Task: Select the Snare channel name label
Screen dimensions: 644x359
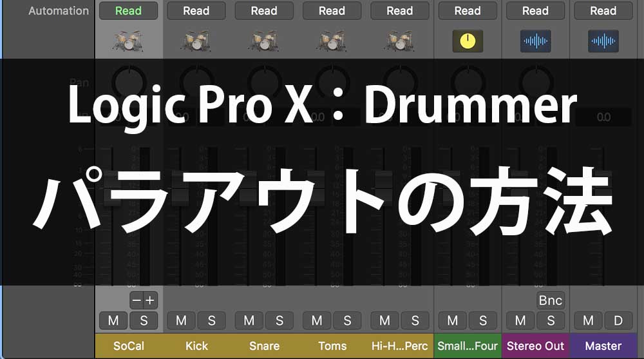Action: (264, 346)
